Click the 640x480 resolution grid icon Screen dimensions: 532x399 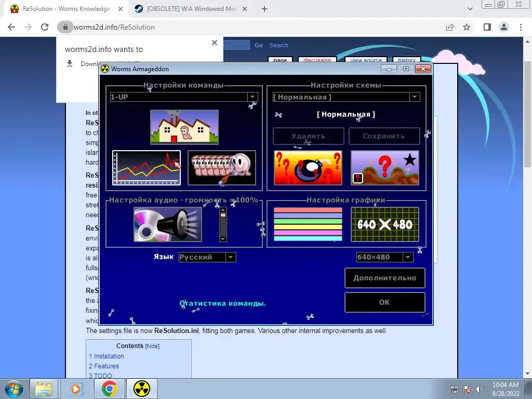coord(385,224)
